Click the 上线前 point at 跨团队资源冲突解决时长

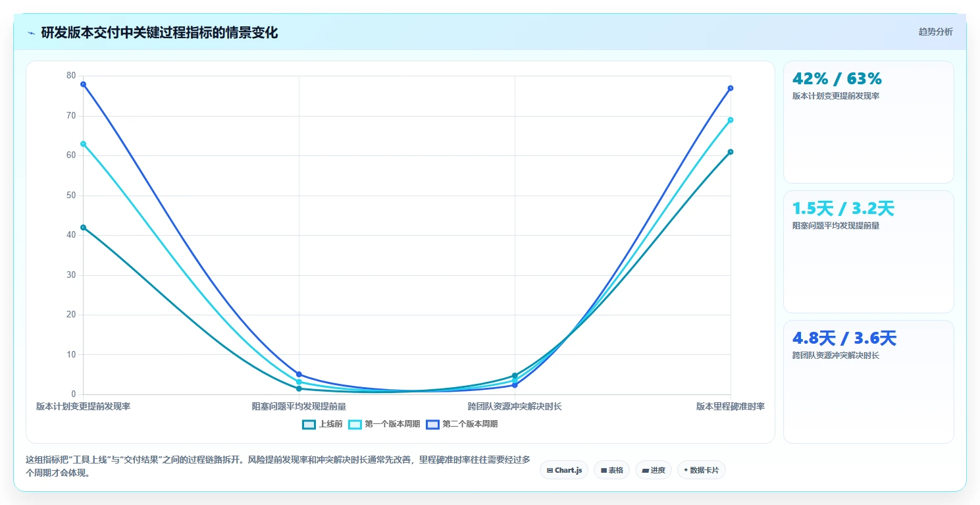(515, 375)
